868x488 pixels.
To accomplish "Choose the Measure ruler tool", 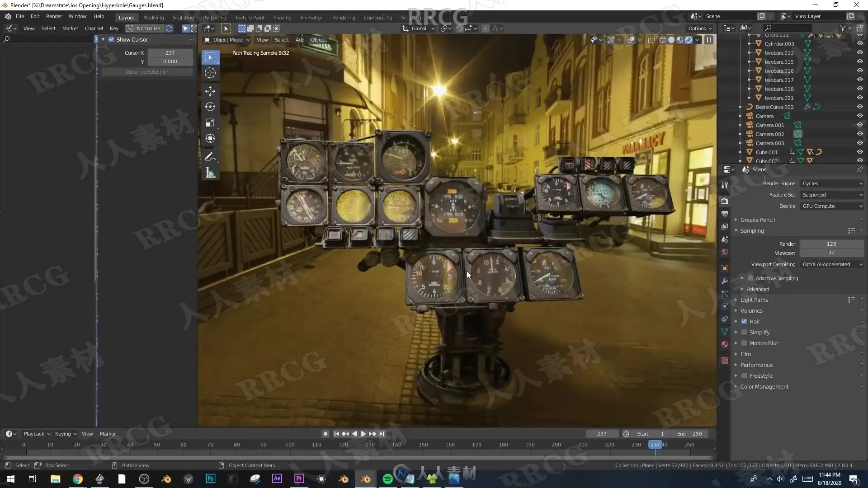I will click(x=210, y=173).
